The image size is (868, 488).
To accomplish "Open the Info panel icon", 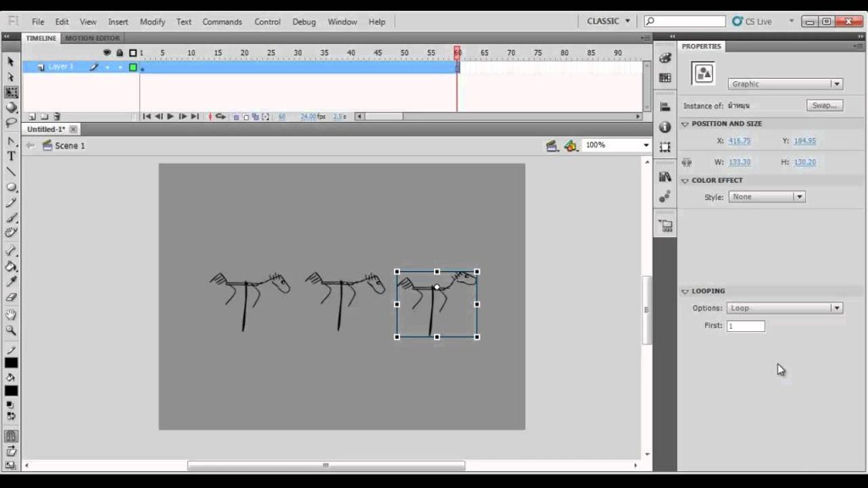I will pyautogui.click(x=665, y=127).
